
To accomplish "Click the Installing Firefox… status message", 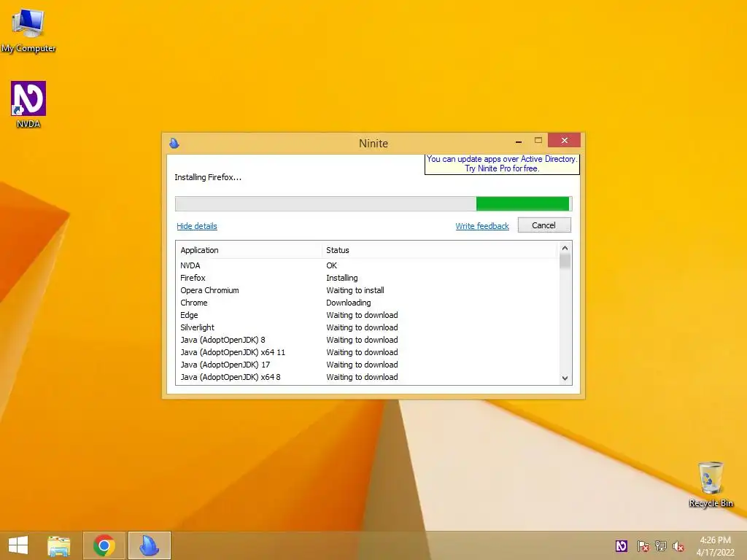I will click(208, 177).
